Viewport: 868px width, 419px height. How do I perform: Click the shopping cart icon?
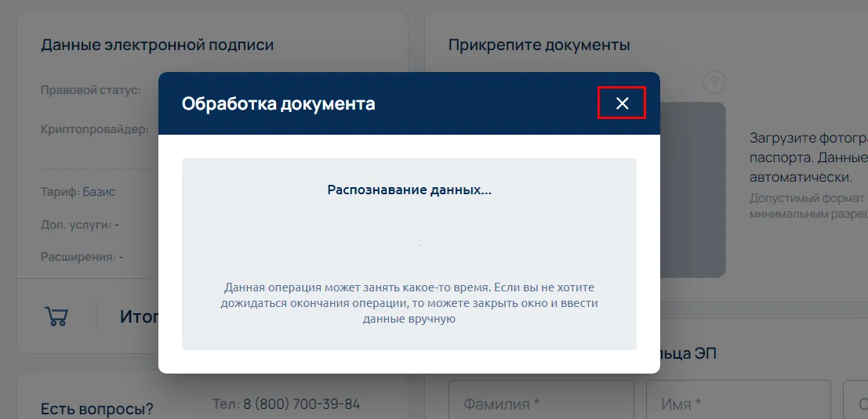[56, 316]
